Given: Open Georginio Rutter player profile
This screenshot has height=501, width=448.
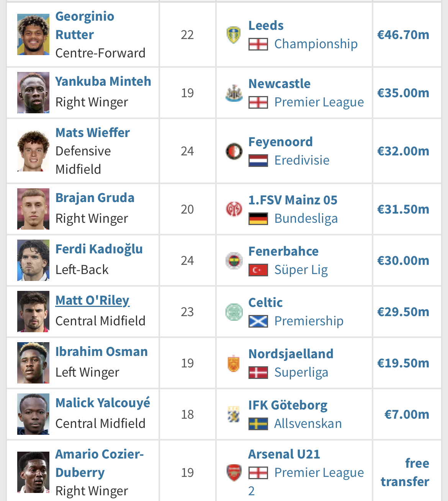Looking at the screenshot, I should point(85,26).
